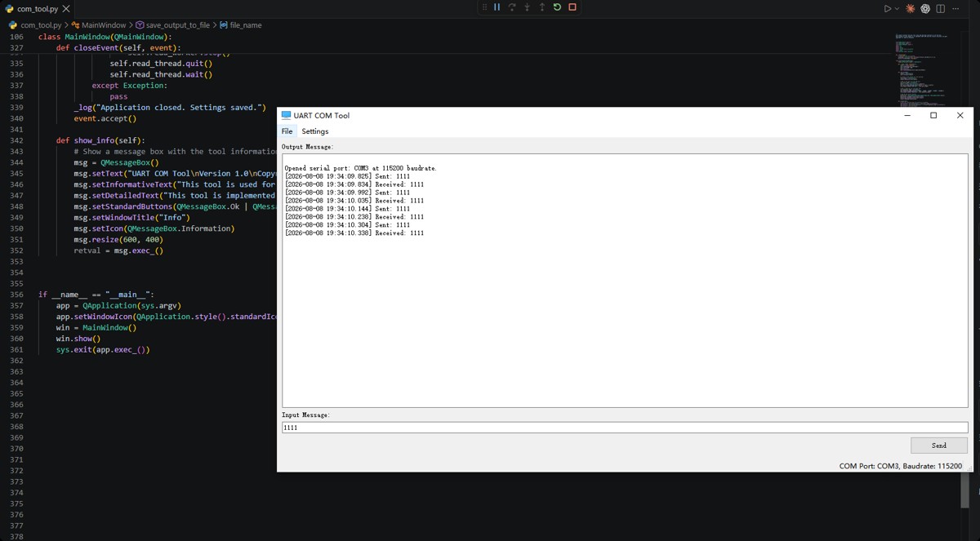Maximize the UART COM Tool window

[x=933, y=115]
